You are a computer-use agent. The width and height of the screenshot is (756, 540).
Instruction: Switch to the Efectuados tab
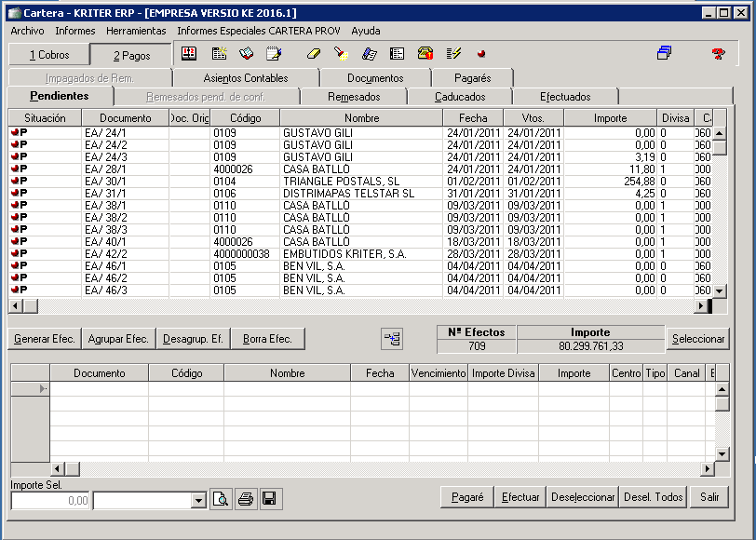click(x=565, y=97)
